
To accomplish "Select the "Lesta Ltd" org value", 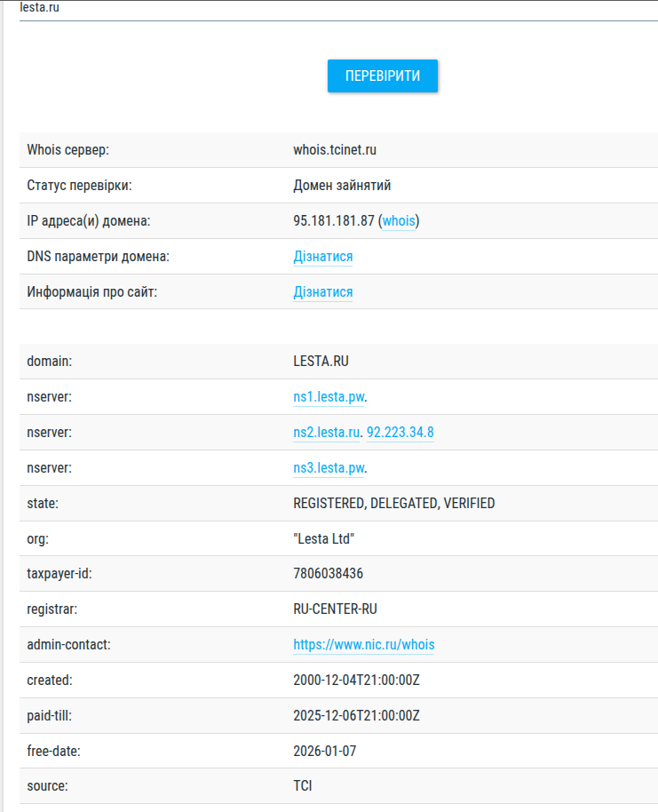I will [x=324, y=539].
